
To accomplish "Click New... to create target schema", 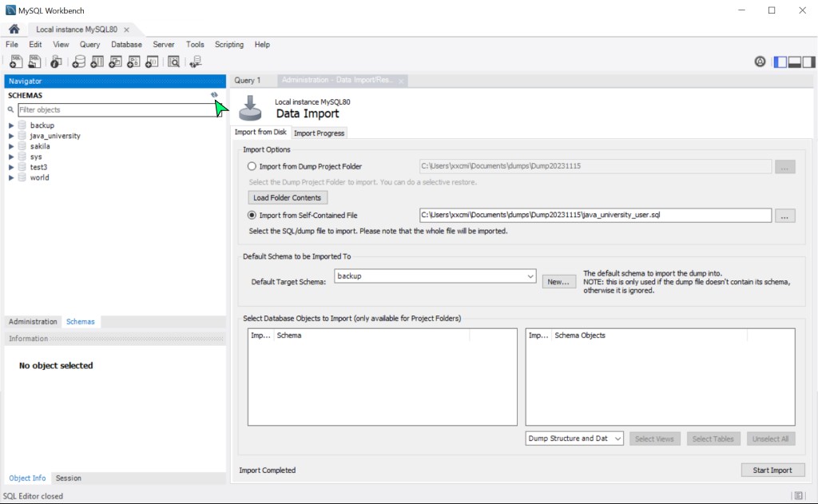I will [x=558, y=282].
